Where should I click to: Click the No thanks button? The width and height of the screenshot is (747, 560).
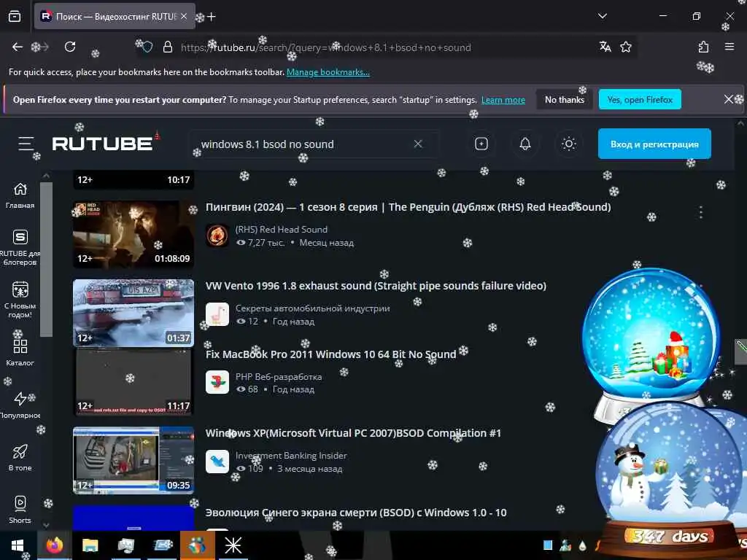(x=565, y=99)
